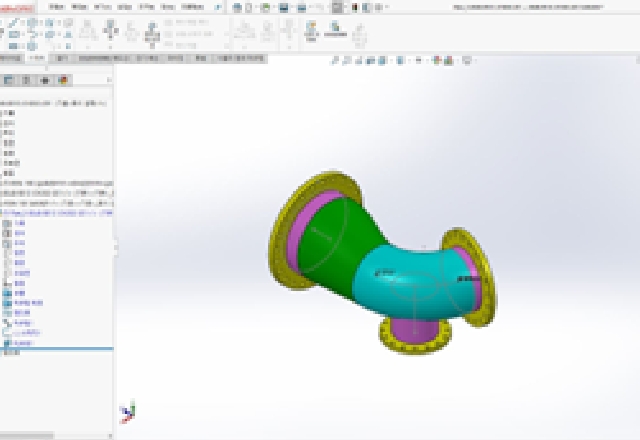Image resolution: width=640 pixels, height=440 pixels.
Task: Collapse the feature tree panel with side handle
Action: coord(116,247)
